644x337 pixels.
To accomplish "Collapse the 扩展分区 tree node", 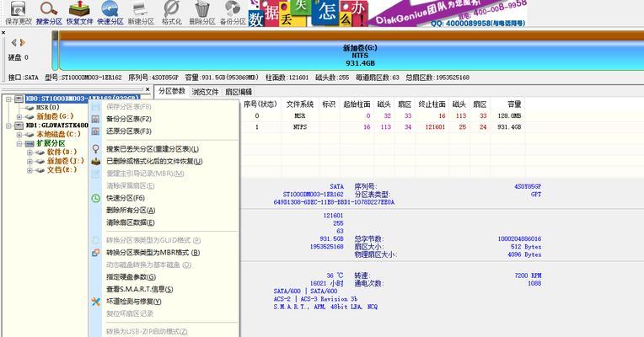I will (19, 144).
